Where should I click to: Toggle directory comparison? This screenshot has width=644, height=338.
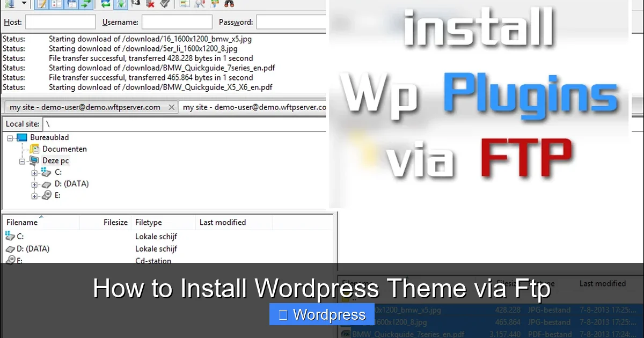point(200,3)
